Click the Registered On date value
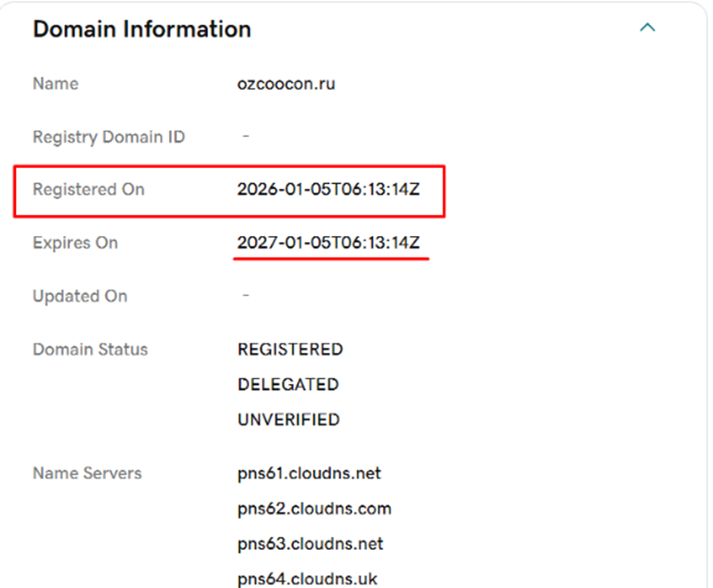The width and height of the screenshot is (713, 588). tap(328, 190)
